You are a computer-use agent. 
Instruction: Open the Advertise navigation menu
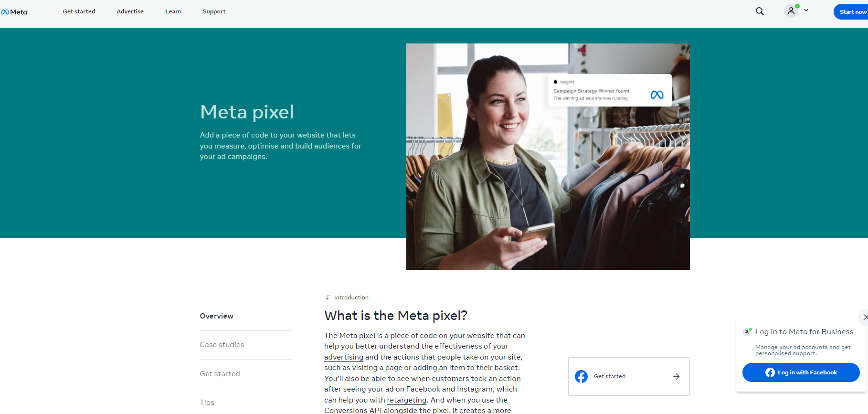[x=130, y=11]
